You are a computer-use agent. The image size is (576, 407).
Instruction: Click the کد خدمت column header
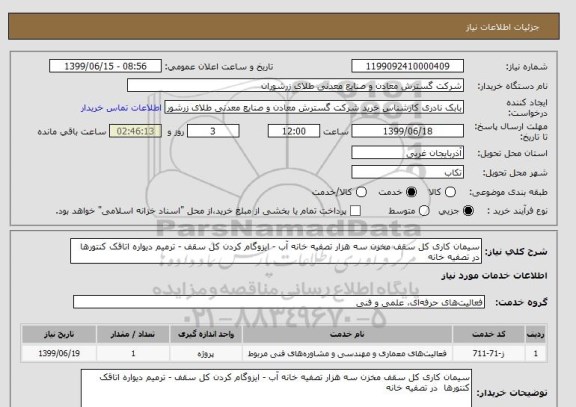click(x=489, y=334)
